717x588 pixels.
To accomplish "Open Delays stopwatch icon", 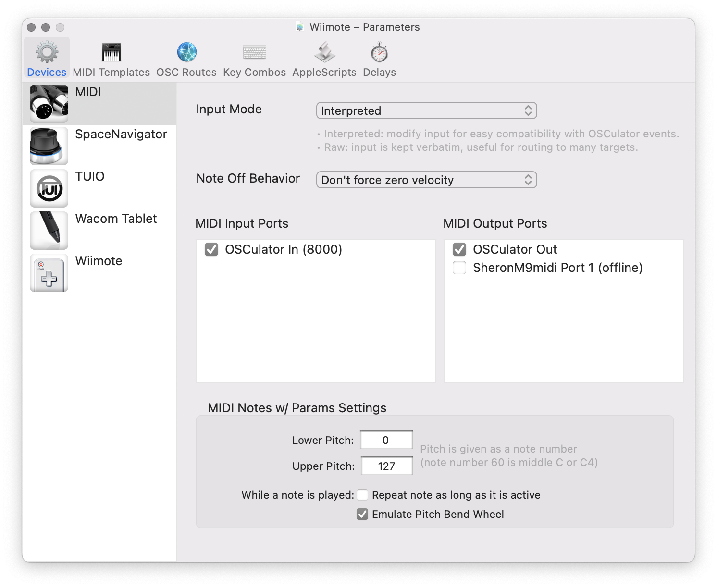I will pos(379,52).
